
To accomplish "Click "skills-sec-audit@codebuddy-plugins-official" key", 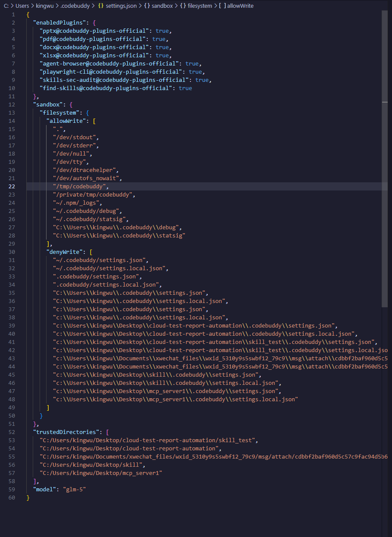I will pyautogui.click(x=114, y=80).
